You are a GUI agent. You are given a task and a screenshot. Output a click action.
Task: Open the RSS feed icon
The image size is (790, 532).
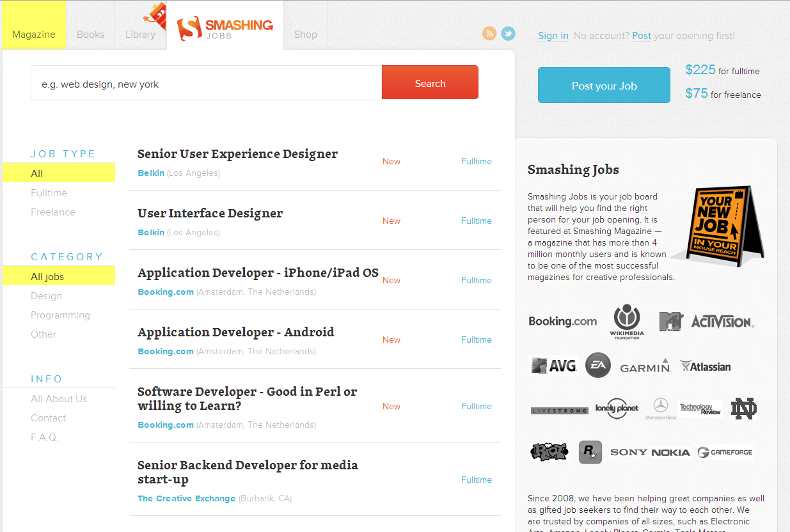(489, 33)
